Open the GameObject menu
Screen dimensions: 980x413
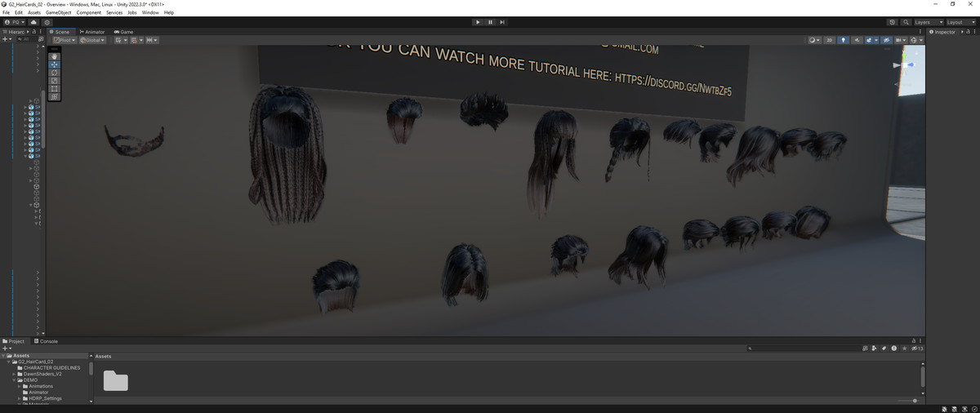point(58,13)
